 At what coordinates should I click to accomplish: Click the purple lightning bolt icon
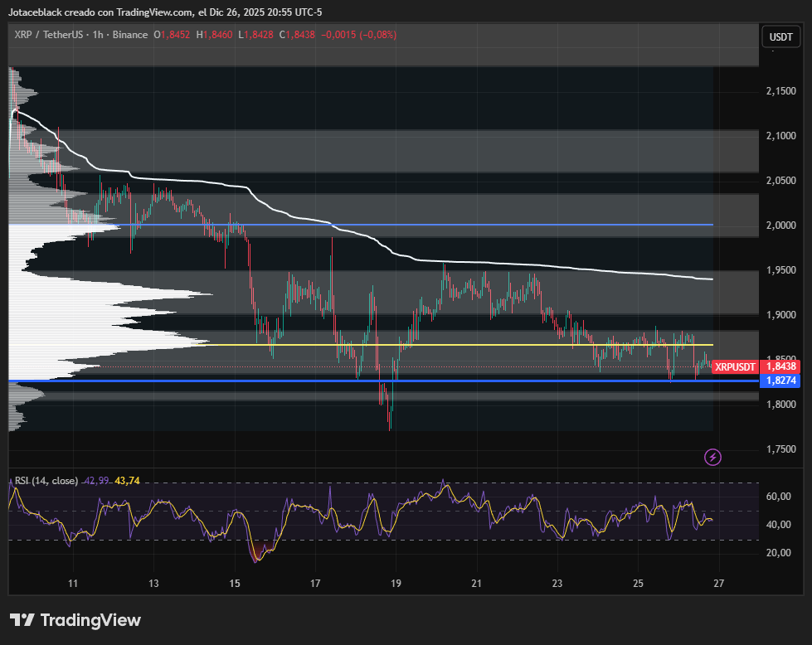point(712,457)
